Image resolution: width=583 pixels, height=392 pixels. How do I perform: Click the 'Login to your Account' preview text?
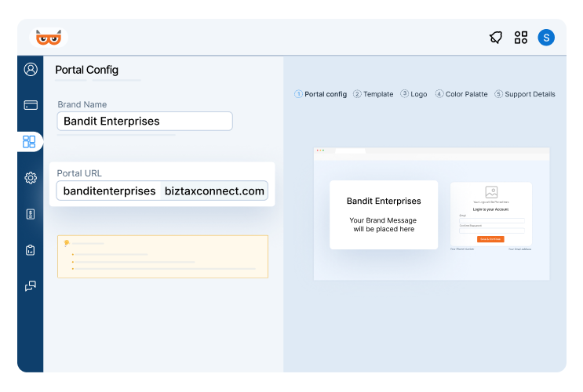490,209
